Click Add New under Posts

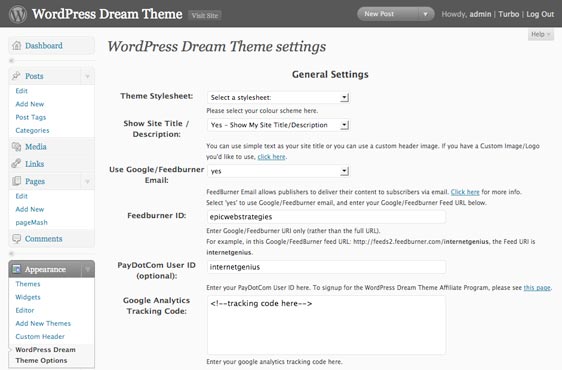30,104
